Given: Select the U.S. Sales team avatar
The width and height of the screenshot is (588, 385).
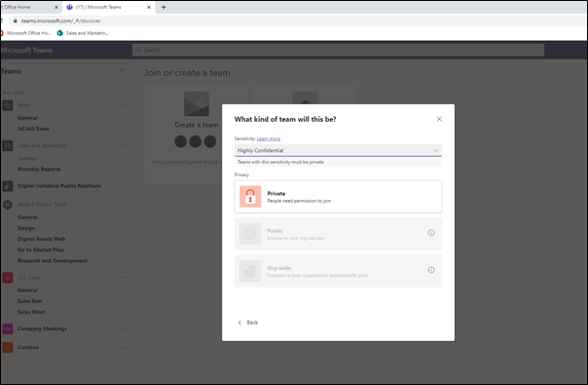Looking at the screenshot, I should [x=8, y=278].
